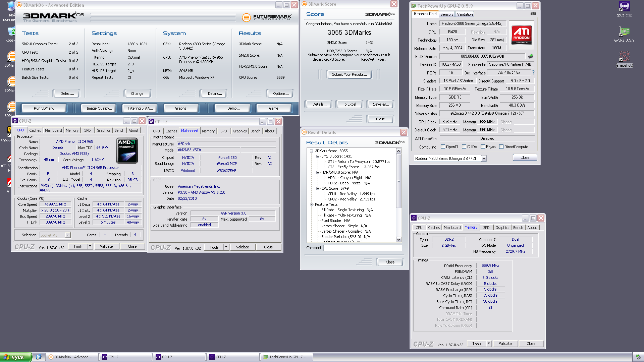Screen dimensions: 644x362
Task: Open GPU-Z.0.5.9 desktop shortcut
Action: point(624,35)
